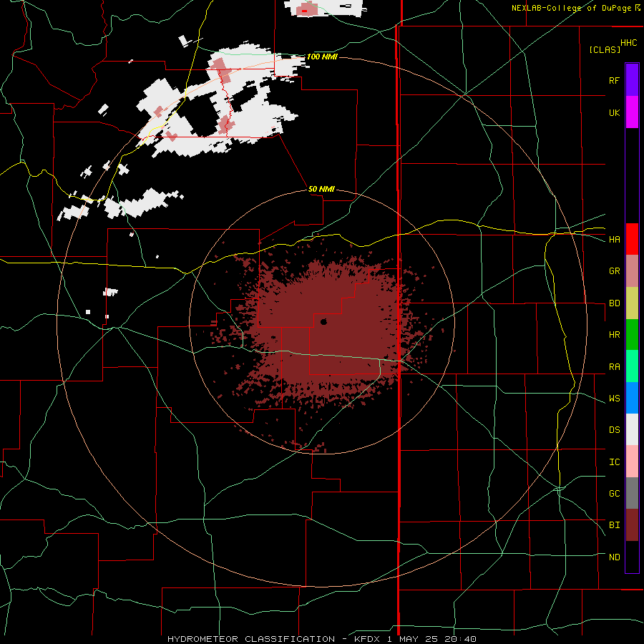Image resolution: width=644 pixels, height=644 pixels.
Task: Click the HYDROMETEOR CLASSIFICATION title text
Action: (x=251, y=639)
